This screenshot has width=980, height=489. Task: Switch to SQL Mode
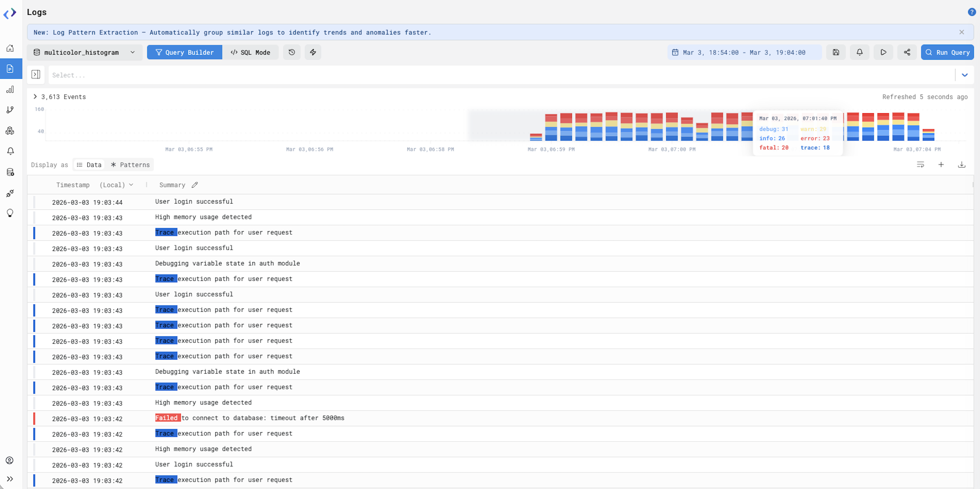[251, 52]
